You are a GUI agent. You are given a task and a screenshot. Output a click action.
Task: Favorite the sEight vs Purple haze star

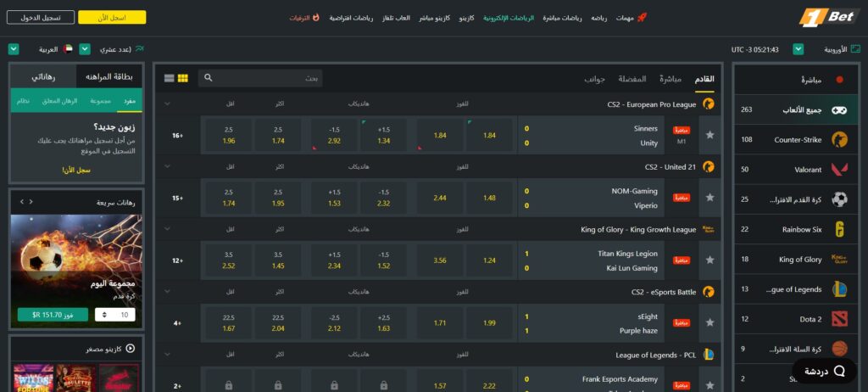(710, 322)
